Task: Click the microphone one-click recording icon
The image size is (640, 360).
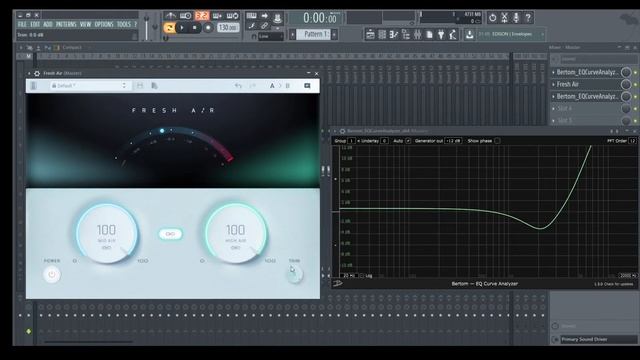Action: tap(516, 18)
